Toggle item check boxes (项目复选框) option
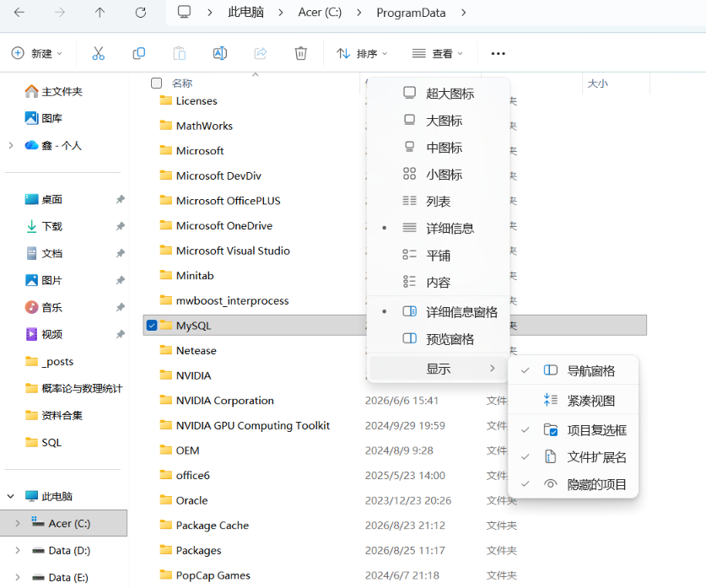 click(574, 430)
